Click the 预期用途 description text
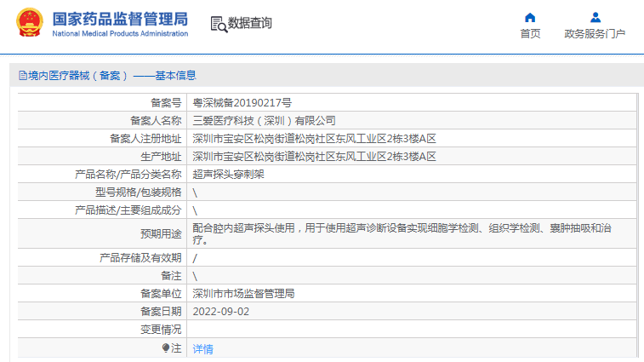Viewport: 644px width, 362px height. [x=402, y=233]
